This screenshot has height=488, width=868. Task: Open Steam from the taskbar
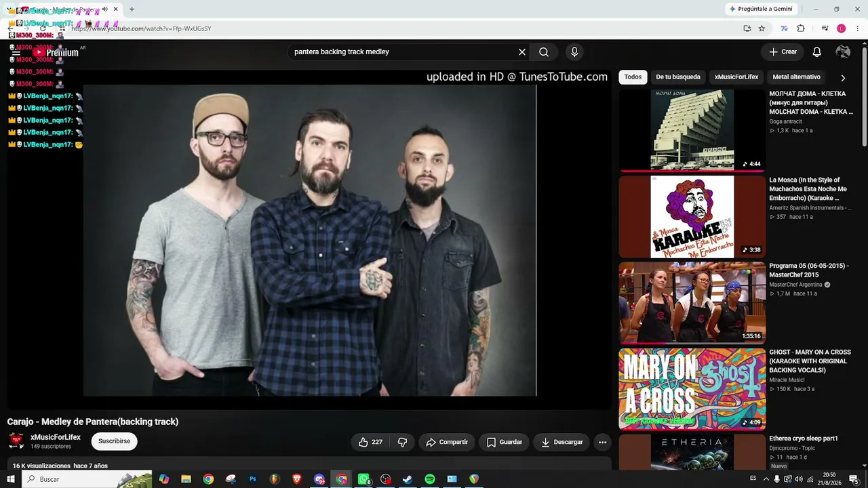[x=408, y=479]
